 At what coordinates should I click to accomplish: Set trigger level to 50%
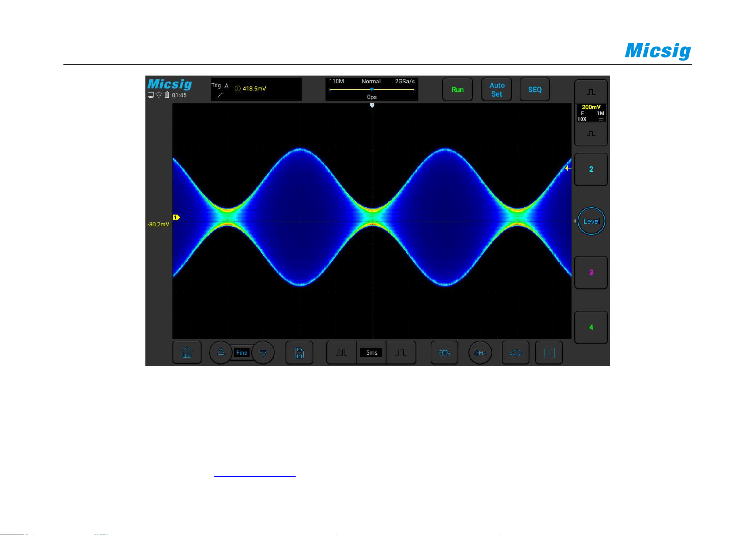pyautogui.click(x=444, y=353)
